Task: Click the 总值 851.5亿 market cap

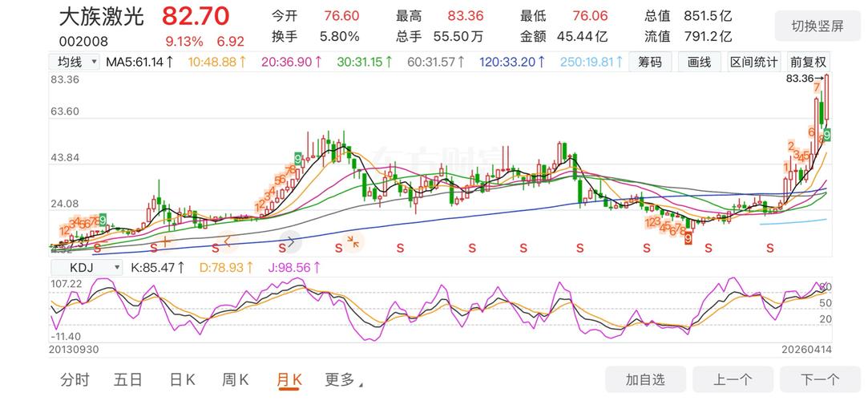Action: click(688, 16)
